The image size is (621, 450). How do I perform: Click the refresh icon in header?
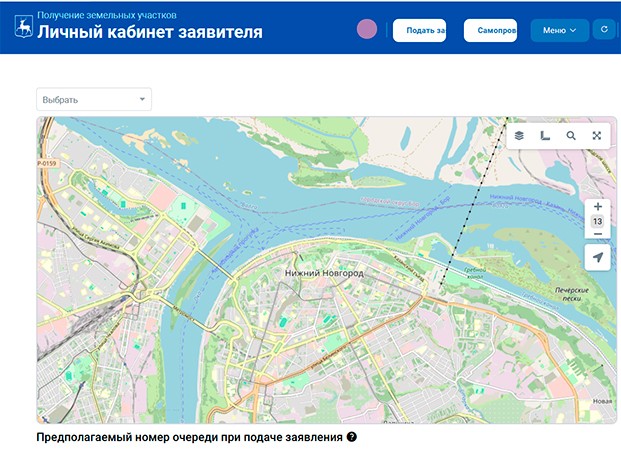point(603,30)
